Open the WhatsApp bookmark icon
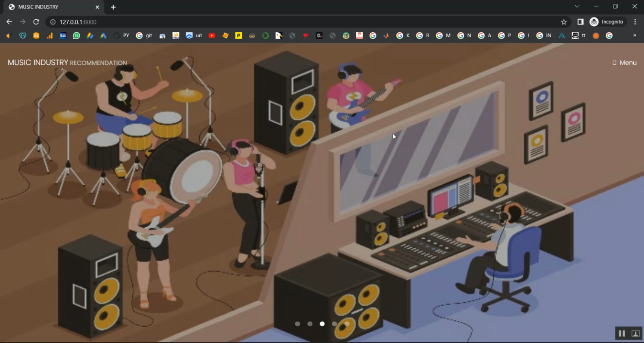The height and width of the screenshot is (343, 644). [x=76, y=36]
